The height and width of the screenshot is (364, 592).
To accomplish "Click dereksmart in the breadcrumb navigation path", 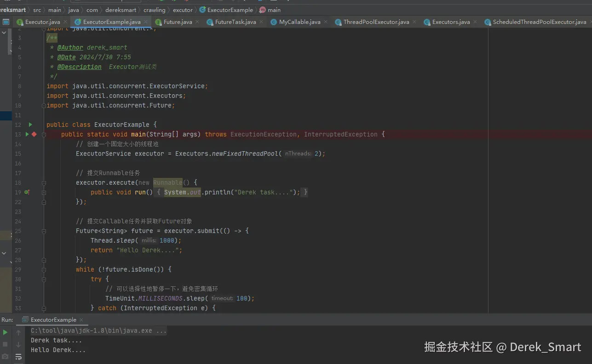I will (121, 9).
